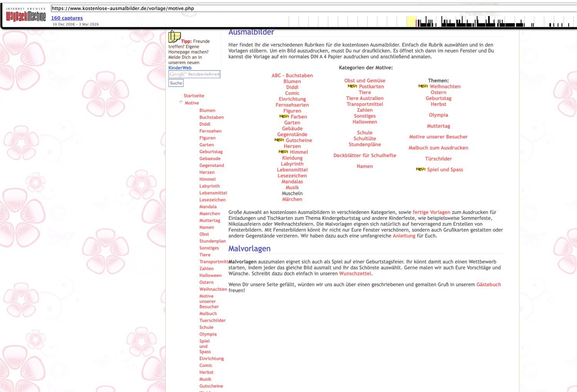Click the Malvorlagen heading
577x392 pixels.
pos(249,249)
